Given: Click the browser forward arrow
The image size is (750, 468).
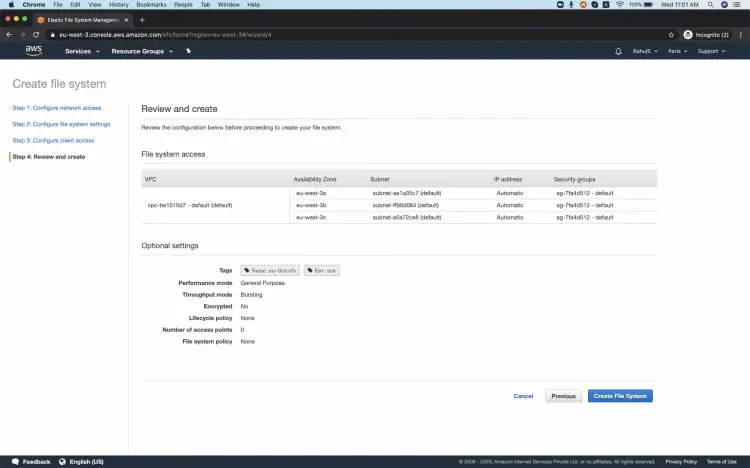Looking at the screenshot, I should 22,35.
